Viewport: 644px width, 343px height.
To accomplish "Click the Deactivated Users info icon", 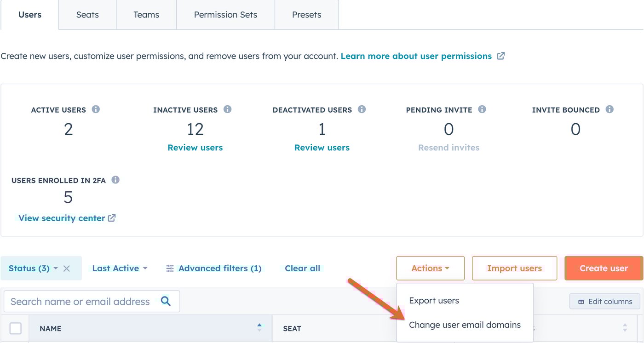I will pyautogui.click(x=362, y=109).
